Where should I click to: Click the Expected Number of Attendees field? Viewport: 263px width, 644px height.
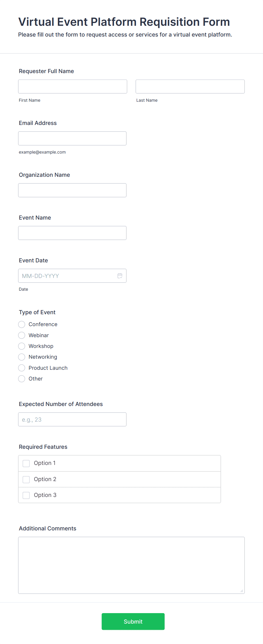click(72, 419)
